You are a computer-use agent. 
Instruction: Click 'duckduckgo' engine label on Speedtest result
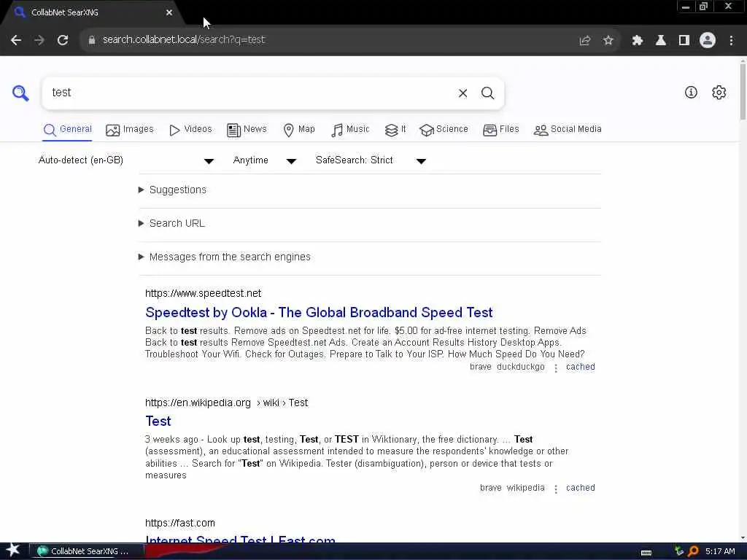pyautogui.click(x=520, y=367)
